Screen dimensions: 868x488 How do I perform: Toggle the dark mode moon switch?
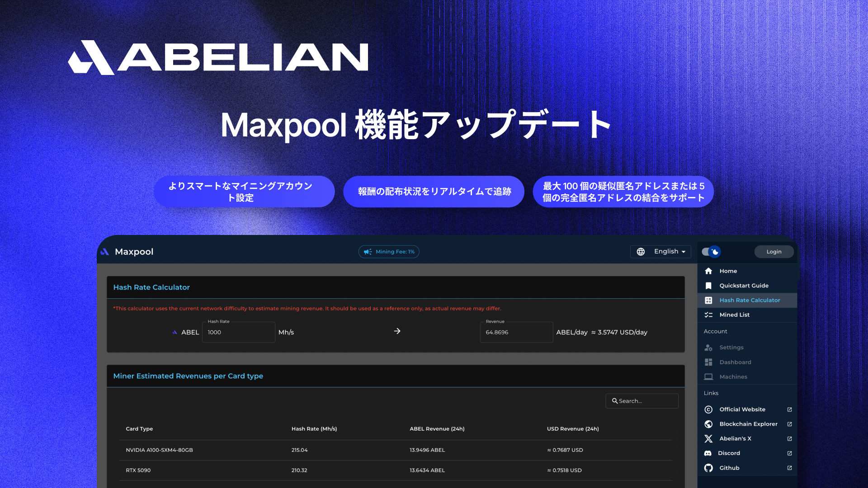click(x=711, y=252)
